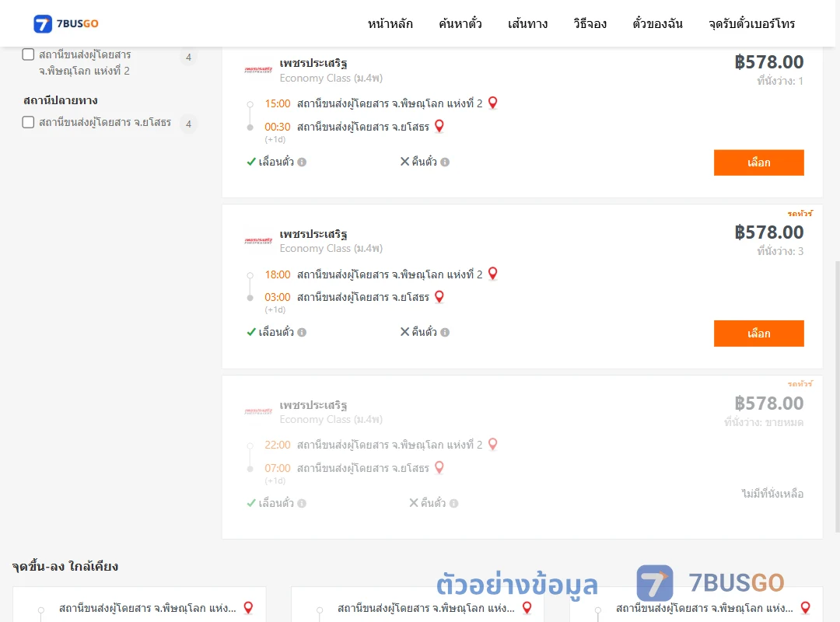Viewport: 840px width, 622px height.
Task: Click map pin beside 07:00 arrival station
Action: click(439, 467)
